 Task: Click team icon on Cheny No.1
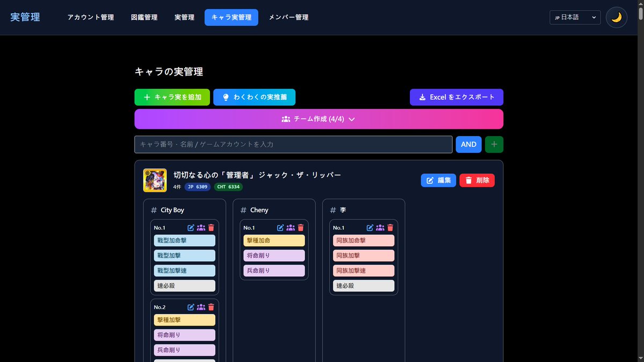(x=290, y=227)
